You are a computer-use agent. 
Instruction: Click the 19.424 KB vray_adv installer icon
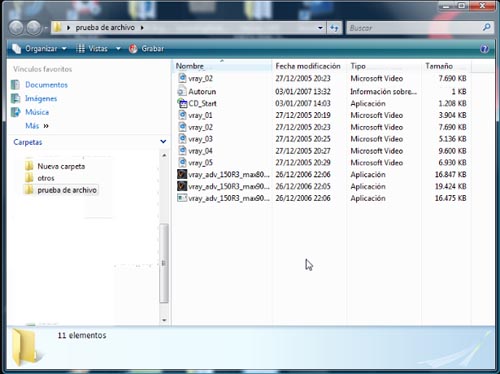pos(182,186)
